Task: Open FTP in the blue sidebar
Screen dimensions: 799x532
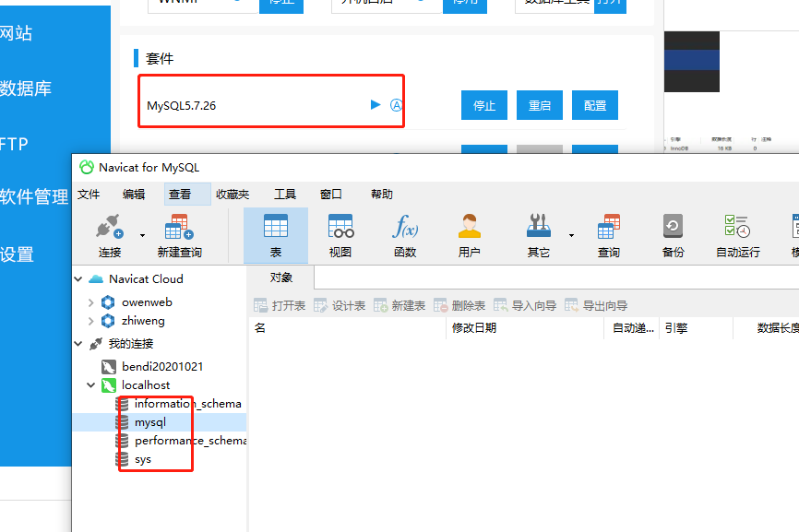Action: (x=14, y=144)
